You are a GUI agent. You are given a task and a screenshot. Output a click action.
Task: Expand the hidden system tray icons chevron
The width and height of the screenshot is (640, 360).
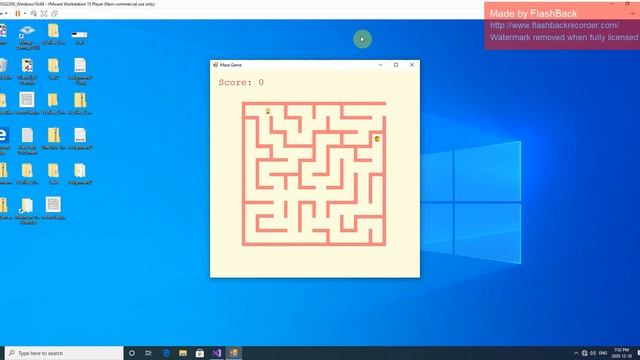(x=576, y=353)
